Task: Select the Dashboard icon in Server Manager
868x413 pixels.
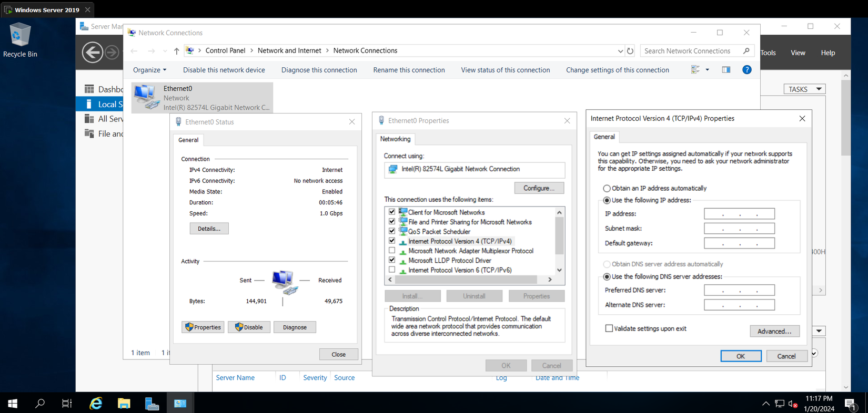Action: coord(89,89)
